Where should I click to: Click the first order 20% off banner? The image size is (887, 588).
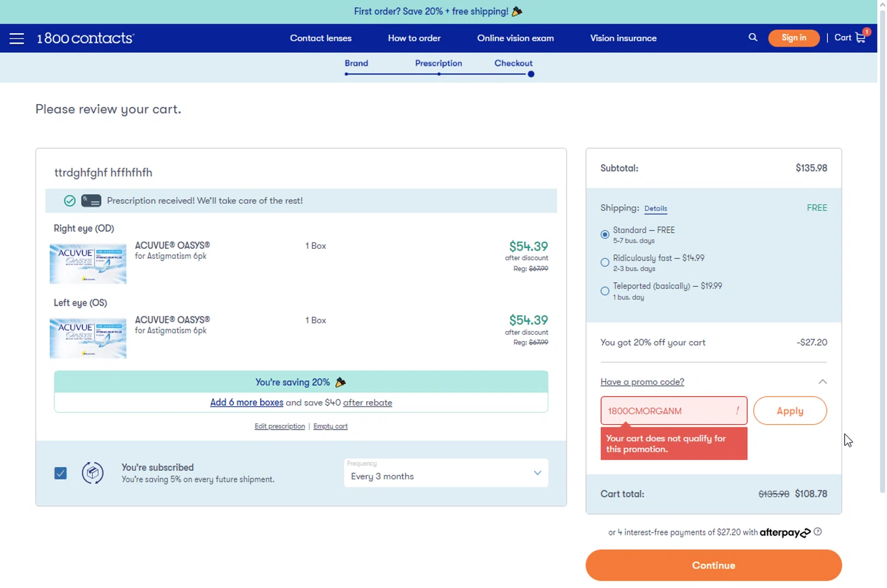click(438, 11)
